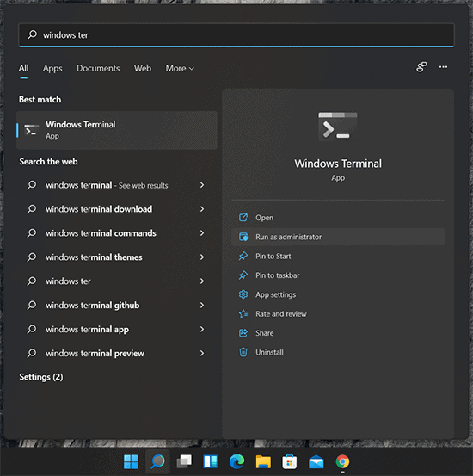Image resolution: width=473 pixels, height=476 pixels.
Task: Open the Settings (2) results group
Action: (41, 377)
